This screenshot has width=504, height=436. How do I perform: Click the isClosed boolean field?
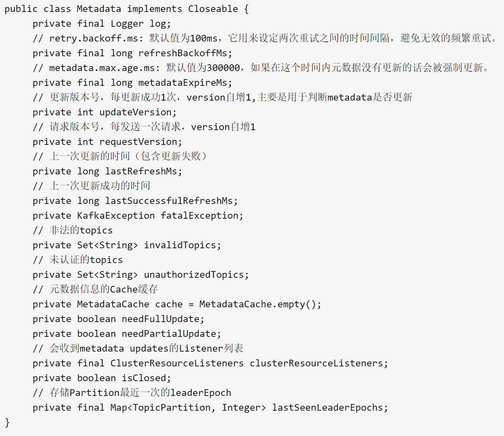tap(144, 378)
